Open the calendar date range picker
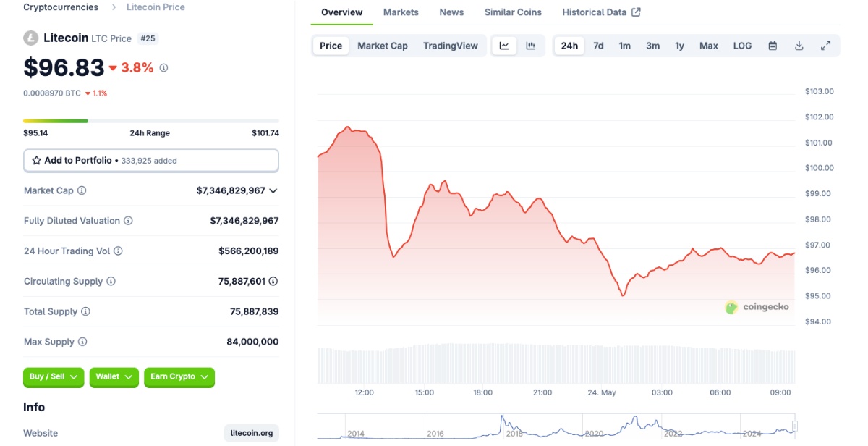Screen dimensions: 868x446 click(x=773, y=46)
